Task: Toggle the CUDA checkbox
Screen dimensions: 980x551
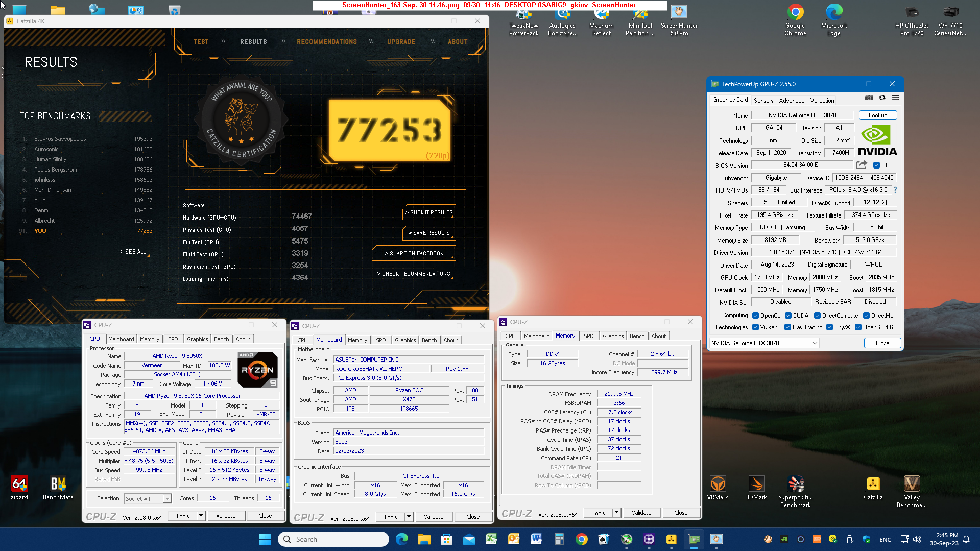Action: pos(788,316)
